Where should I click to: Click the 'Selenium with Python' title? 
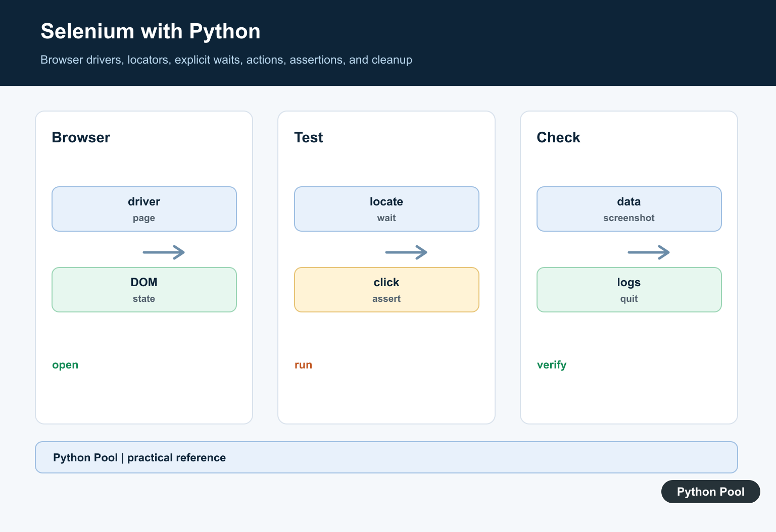coord(151,31)
